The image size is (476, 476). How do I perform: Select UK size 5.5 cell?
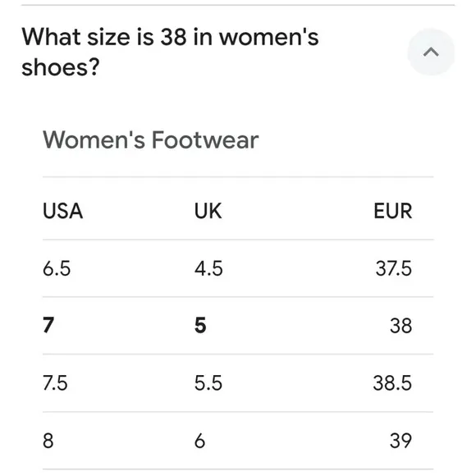click(208, 382)
